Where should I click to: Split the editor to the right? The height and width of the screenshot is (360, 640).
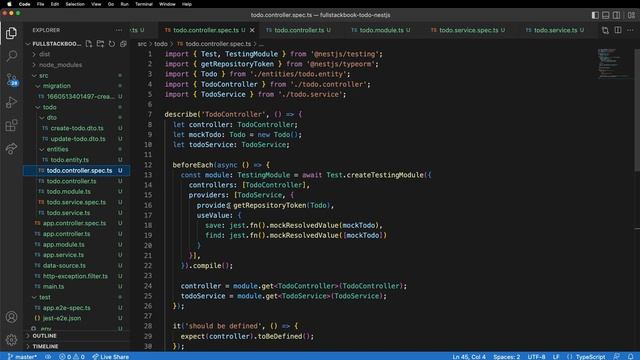[618, 30]
